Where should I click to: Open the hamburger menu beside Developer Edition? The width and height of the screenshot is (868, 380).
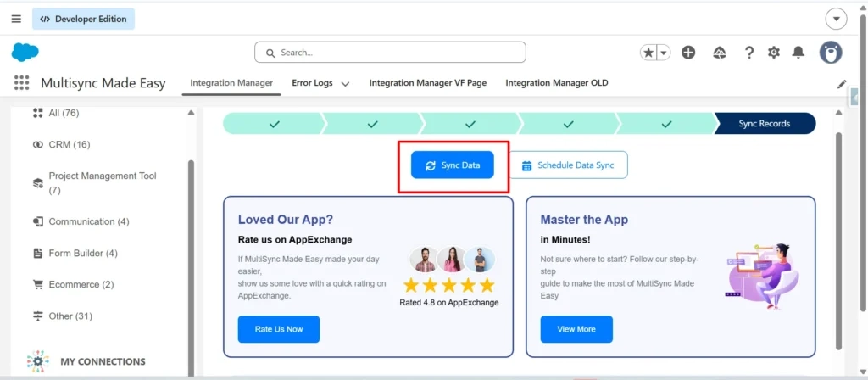coord(17,19)
